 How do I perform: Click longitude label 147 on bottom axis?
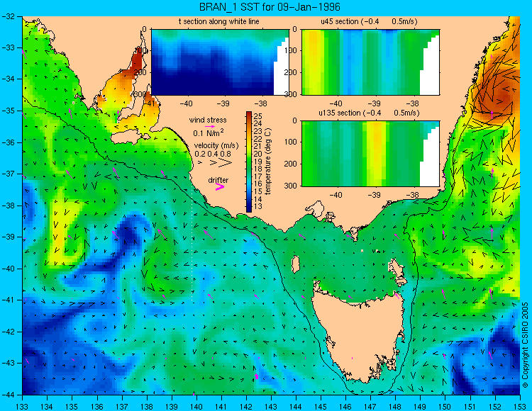pos(370,407)
